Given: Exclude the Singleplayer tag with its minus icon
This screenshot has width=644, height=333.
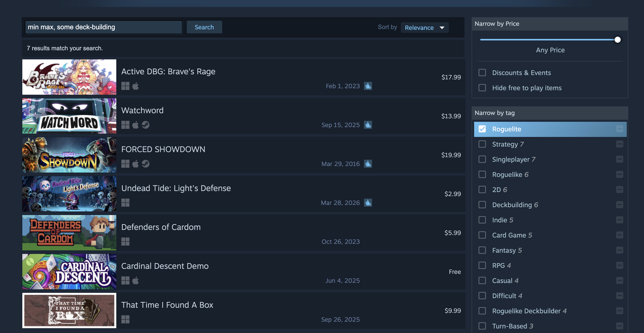Looking at the screenshot, I should tap(619, 159).
